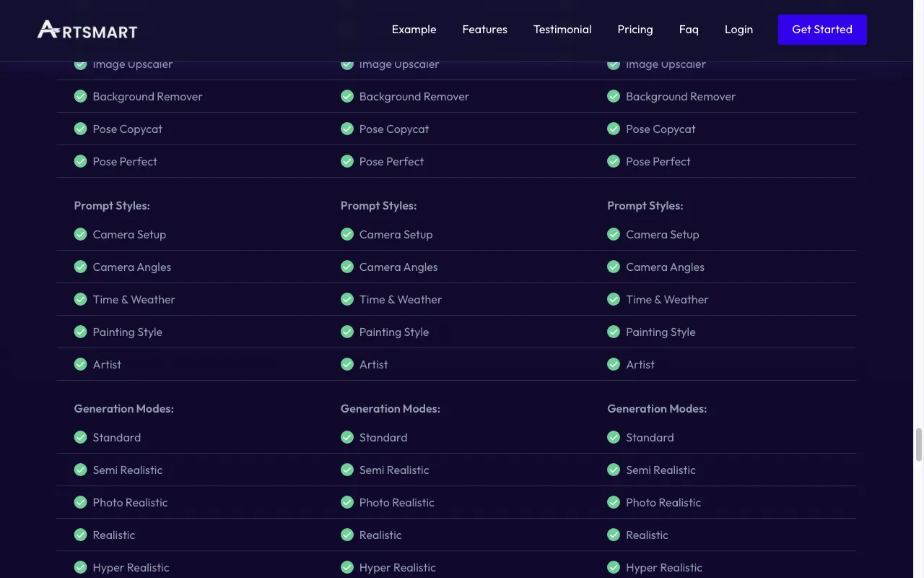Click checkmark beside Background Remover in middle column
924x578 pixels.
pyautogui.click(x=347, y=96)
